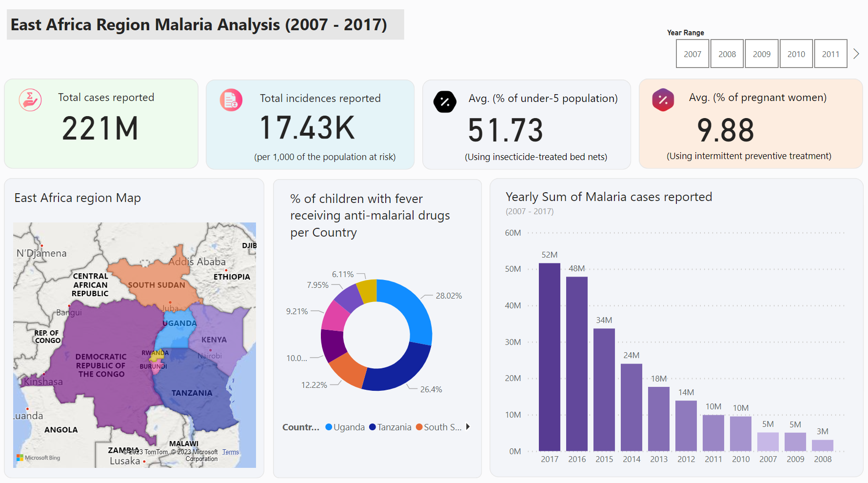This screenshot has width=868, height=483.
Task: Click the magenta percent hexagon icon
Action: [x=663, y=100]
